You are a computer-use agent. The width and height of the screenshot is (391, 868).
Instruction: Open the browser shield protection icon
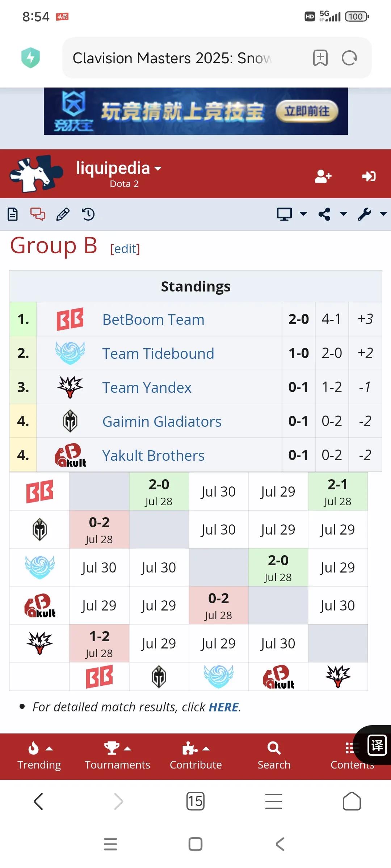pos(31,58)
